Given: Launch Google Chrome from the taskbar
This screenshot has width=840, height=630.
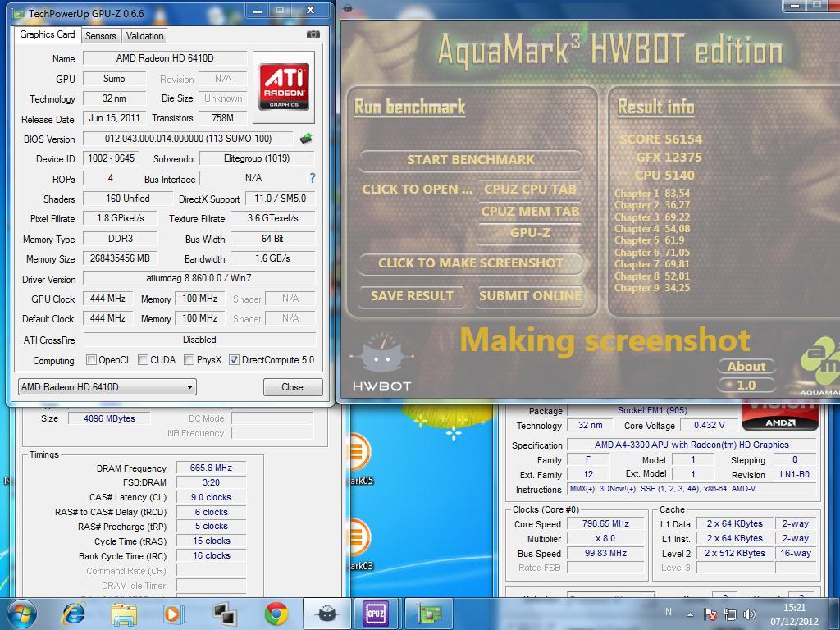Looking at the screenshot, I should 276,614.
